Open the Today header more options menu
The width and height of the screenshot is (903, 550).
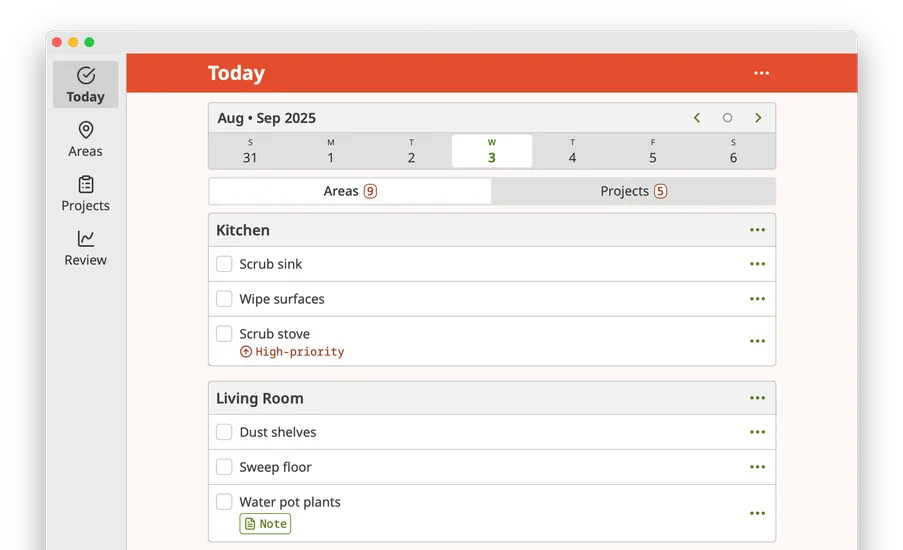(x=761, y=73)
